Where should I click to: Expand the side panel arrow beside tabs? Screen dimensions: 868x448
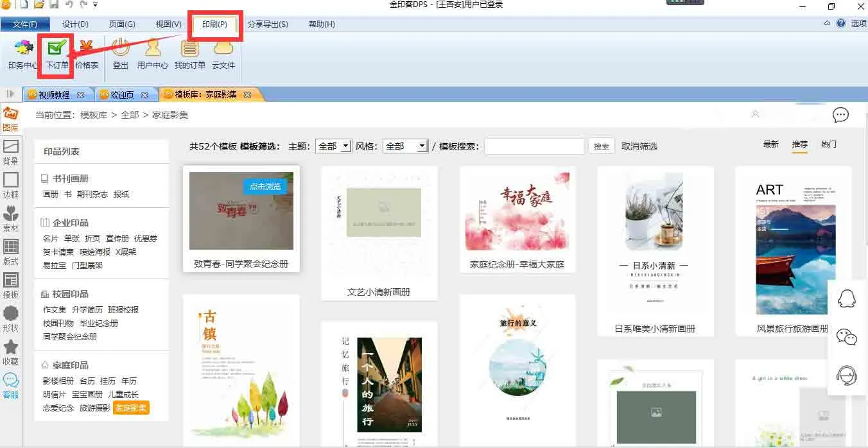pos(10,94)
